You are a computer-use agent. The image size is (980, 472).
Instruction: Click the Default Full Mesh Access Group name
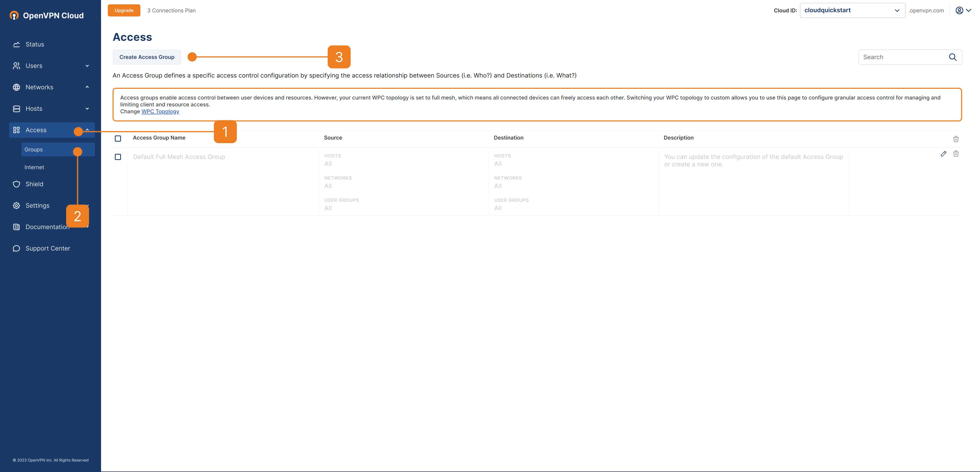coord(179,157)
